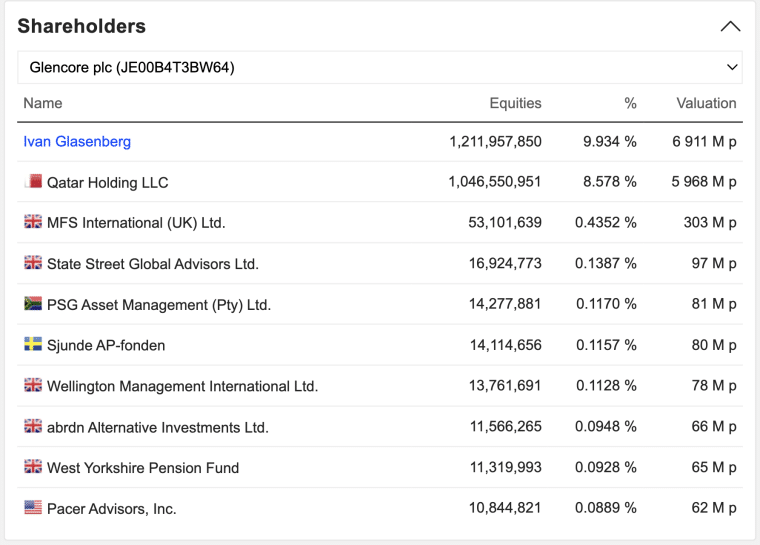Select Wellington Management International Ltd. name
The image size is (760, 545).
(182, 386)
